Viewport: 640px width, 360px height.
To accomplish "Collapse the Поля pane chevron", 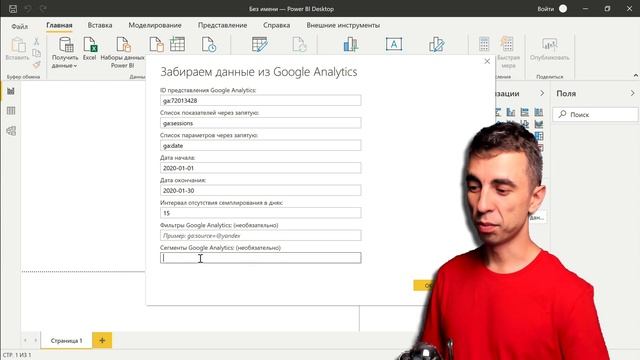I will (x=632, y=93).
